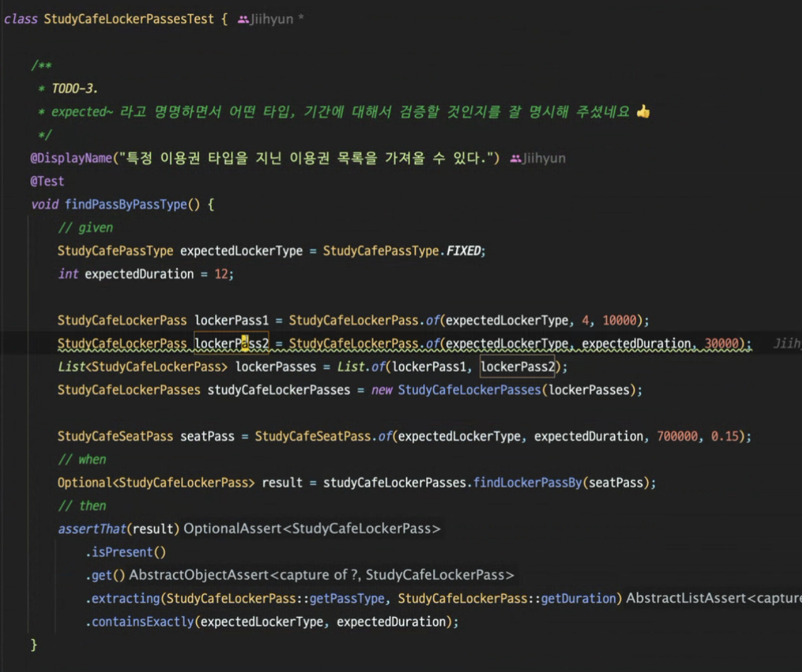Click the result variable declaration
The height and width of the screenshot is (672, 802).
(282, 483)
